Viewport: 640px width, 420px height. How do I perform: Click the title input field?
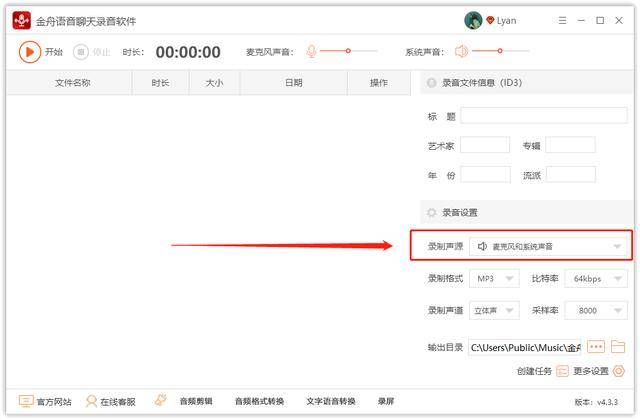(544, 116)
